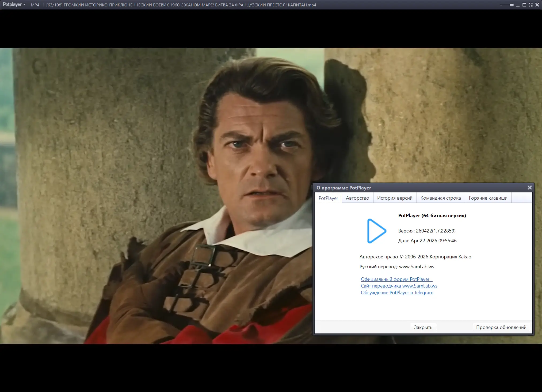The height and width of the screenshot is (392, 542).
Task: Maximize the PotPlayer window
Action: tap(524, 5)
